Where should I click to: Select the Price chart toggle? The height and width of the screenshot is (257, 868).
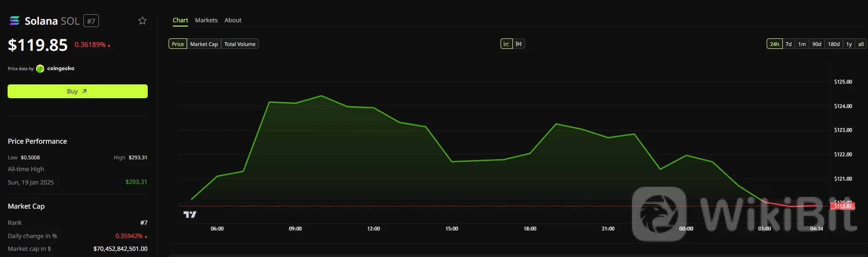pos(178,44)
